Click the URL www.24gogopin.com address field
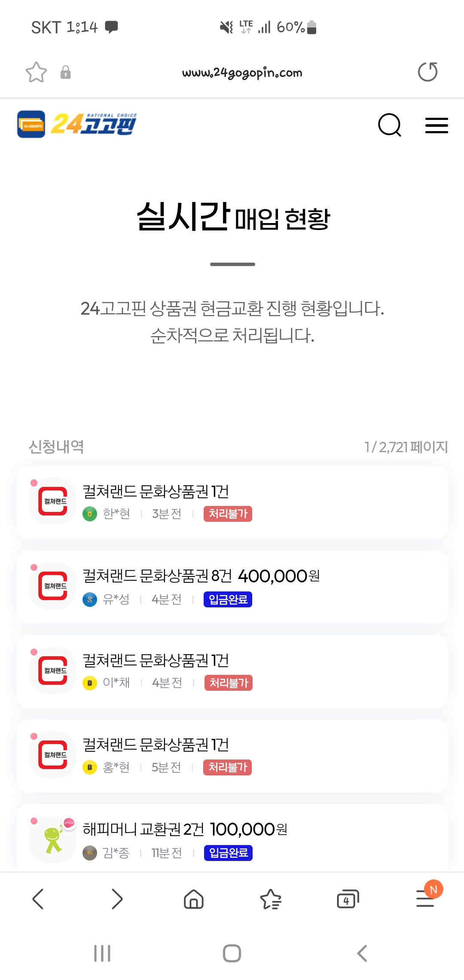464x980 pixels. click(x=242, y=72)
